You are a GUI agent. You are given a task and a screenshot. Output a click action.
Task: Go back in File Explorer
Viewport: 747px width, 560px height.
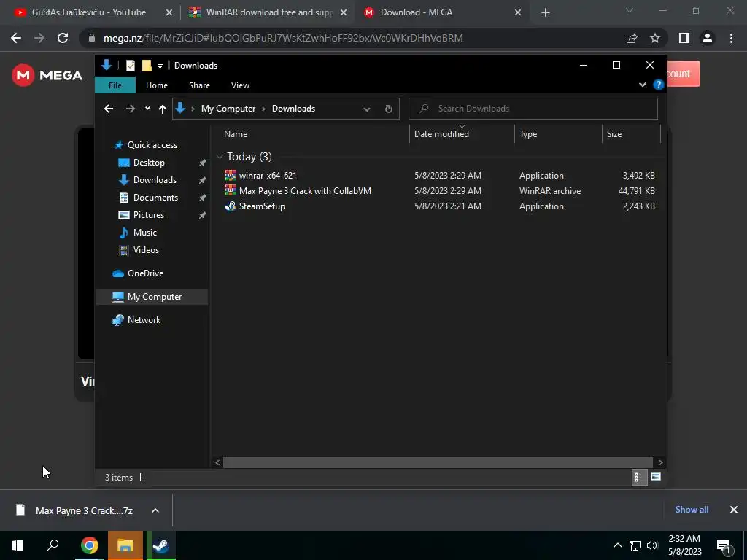point(109,109)
